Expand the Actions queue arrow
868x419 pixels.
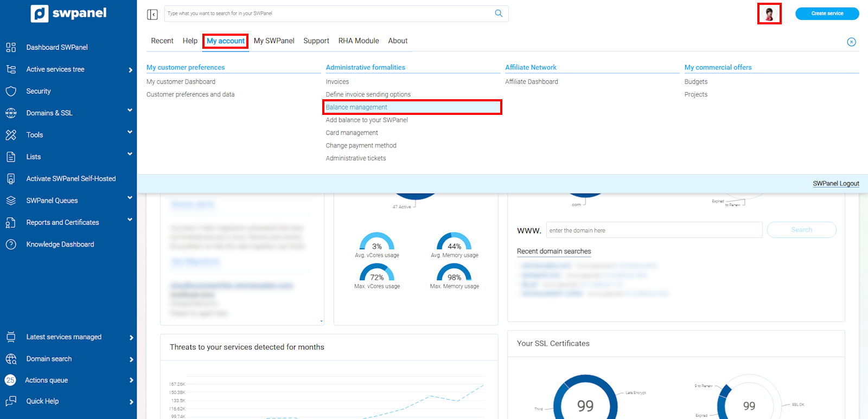(131, 381)
